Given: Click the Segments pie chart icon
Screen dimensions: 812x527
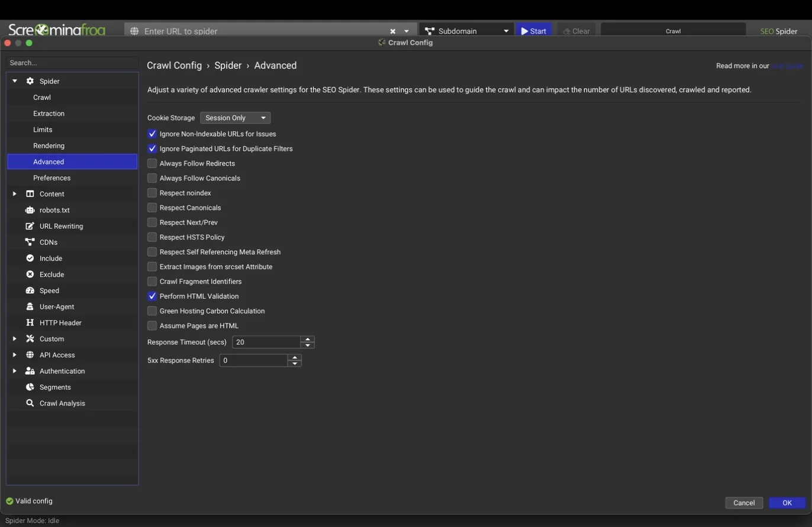Looking at the screenshot, I should pyautogui.click(x=30, y=387).
